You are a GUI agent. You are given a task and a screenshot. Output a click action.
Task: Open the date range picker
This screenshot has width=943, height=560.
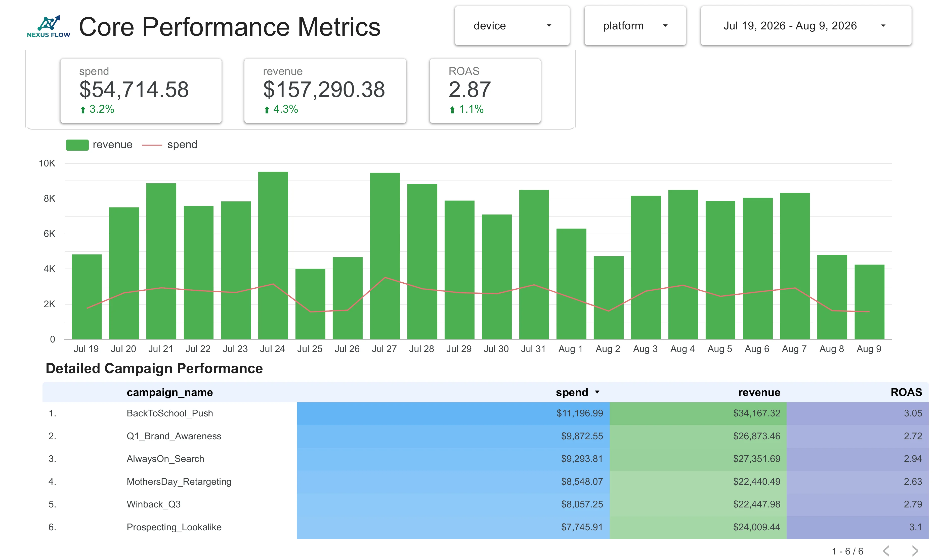coord(806,26)
